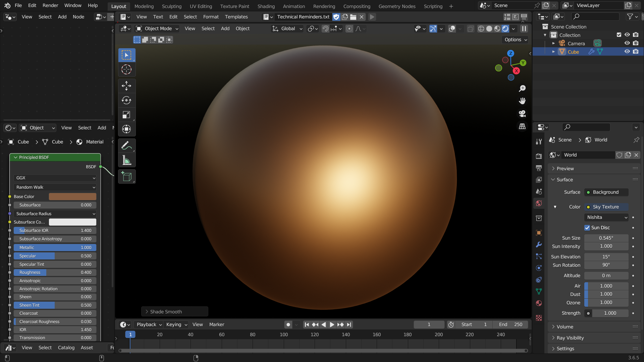This screenshot has width=644, height=362.
Task: Open the Global transform orientation dropdown
Action: coord(287,29)
